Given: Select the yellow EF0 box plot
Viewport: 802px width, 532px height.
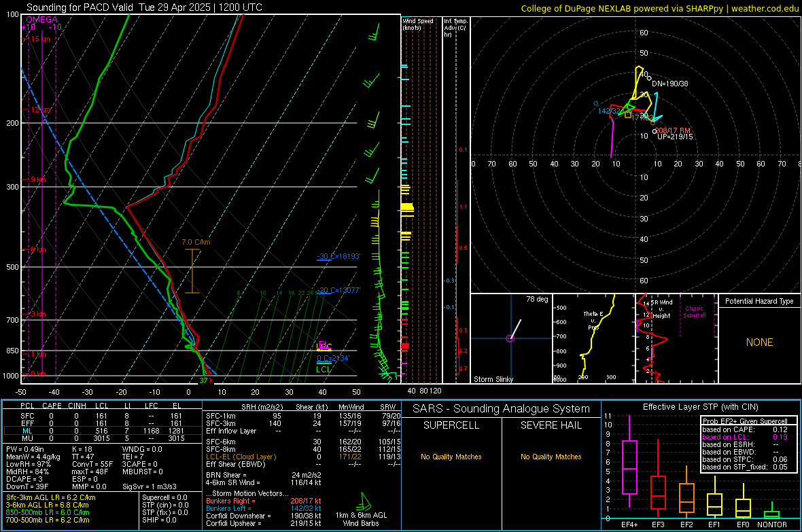Looking at the screenshot, I should point(743,508).
